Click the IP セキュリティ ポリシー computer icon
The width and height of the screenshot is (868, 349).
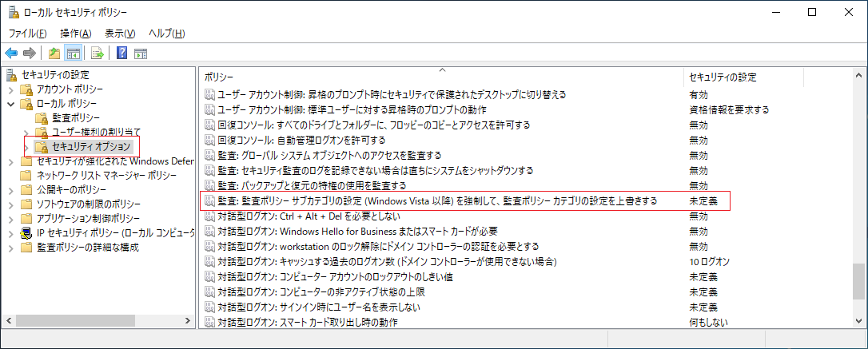click(x=26, y=232)
